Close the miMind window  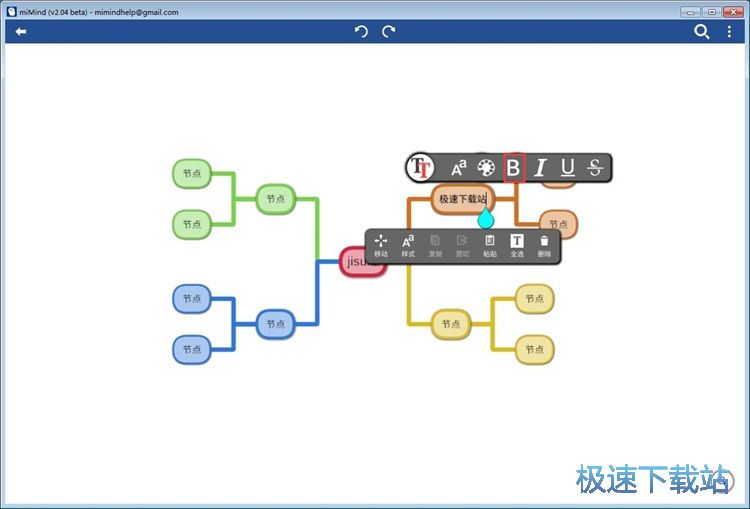[x=733, y=12]
